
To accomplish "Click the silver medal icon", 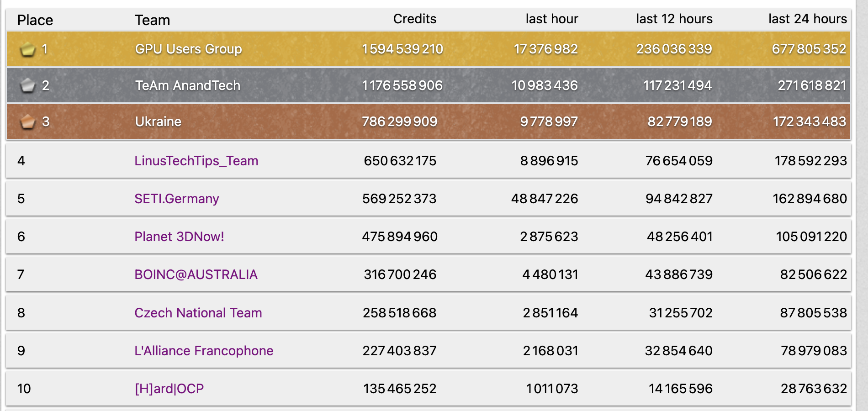I will (28, 85).
